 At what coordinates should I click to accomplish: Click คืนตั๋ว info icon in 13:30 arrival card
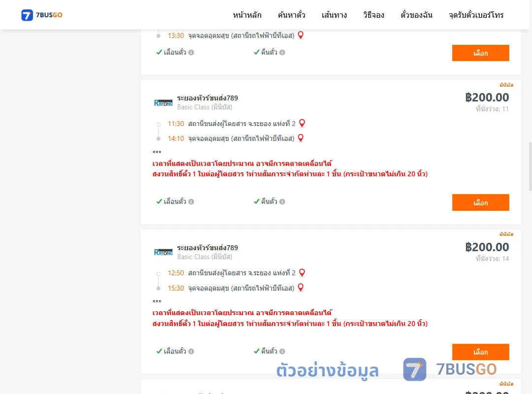(x=282, y=52)
